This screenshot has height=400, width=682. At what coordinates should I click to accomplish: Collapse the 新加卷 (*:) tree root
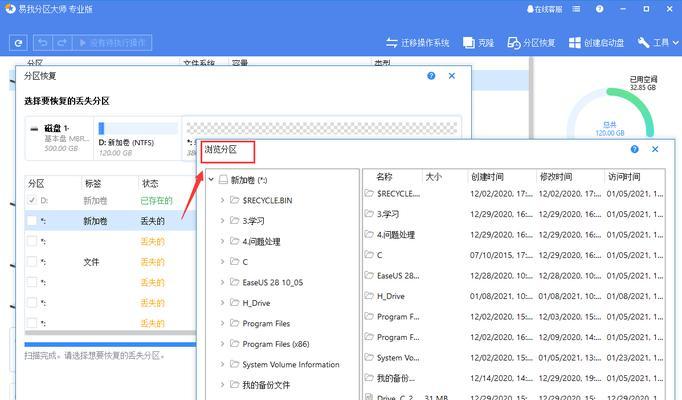[211, 180]
